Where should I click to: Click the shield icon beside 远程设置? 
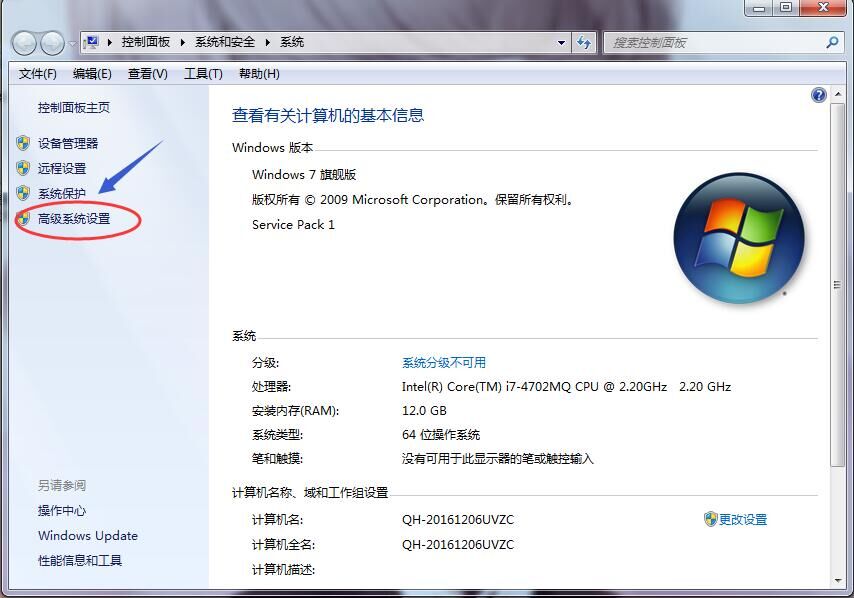point(23,168)
